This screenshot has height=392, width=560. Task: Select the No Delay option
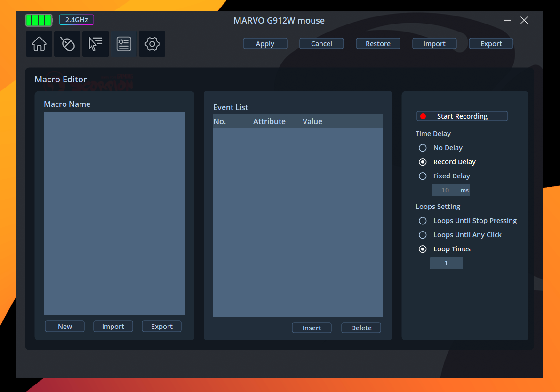pyautogui.click(x=423, y=148)
